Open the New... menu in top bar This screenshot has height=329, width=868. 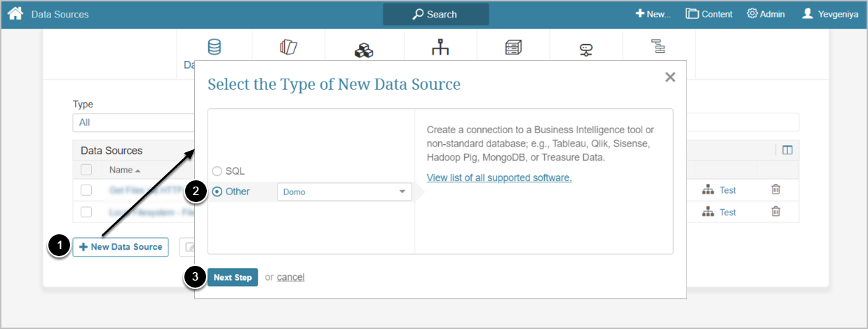coord(653,14)
